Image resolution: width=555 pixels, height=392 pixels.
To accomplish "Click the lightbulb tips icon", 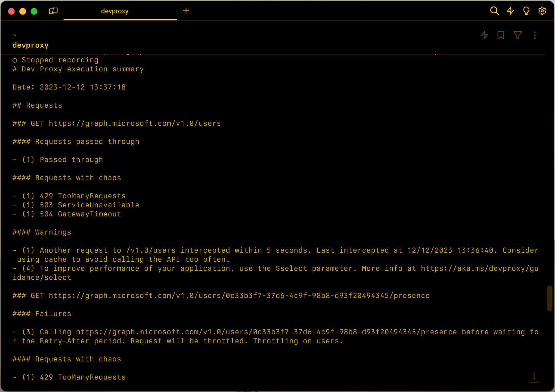I will (x=526, y=11).
